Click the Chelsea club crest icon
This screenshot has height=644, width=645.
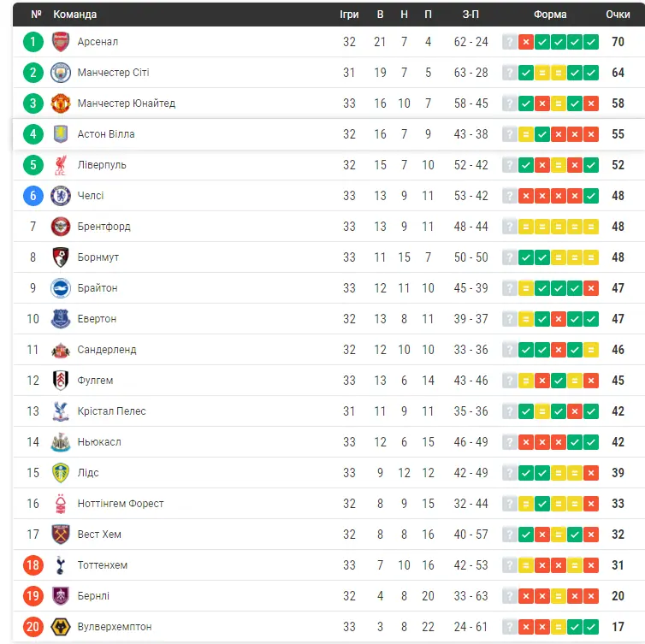[x=60, y=196]
